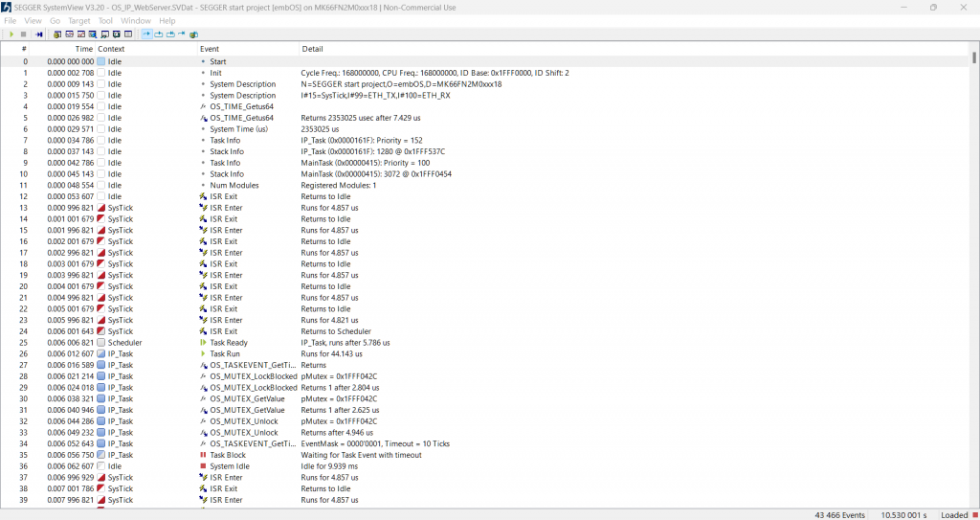Viewport: 980px width, 520px height.
Task: Click the boxed arrow-to-bar navigation icon
Action: [170, 34]
